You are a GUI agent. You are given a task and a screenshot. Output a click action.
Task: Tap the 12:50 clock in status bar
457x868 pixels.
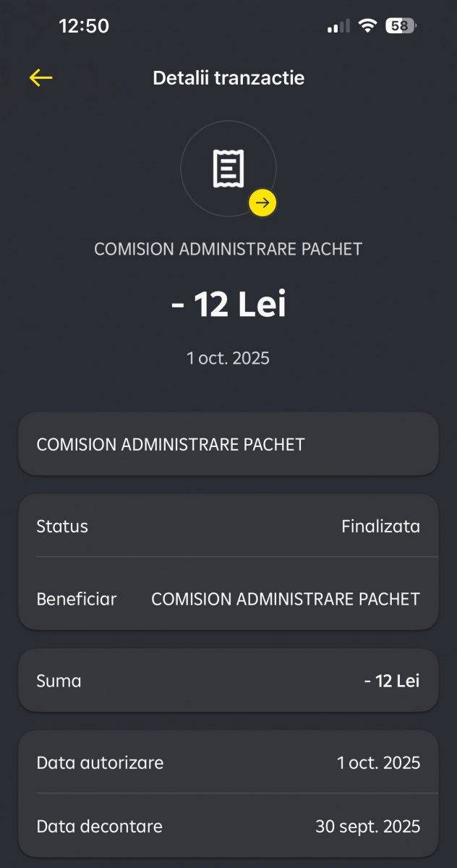[x=84, y=26]
